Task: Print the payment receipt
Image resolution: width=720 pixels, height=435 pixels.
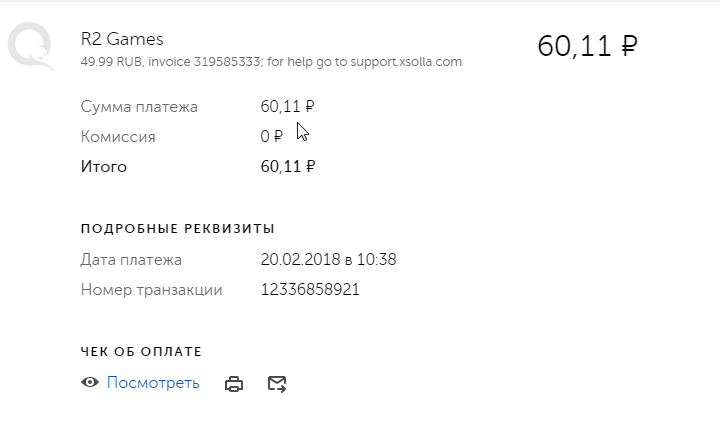Action: [x=234, y=383]
